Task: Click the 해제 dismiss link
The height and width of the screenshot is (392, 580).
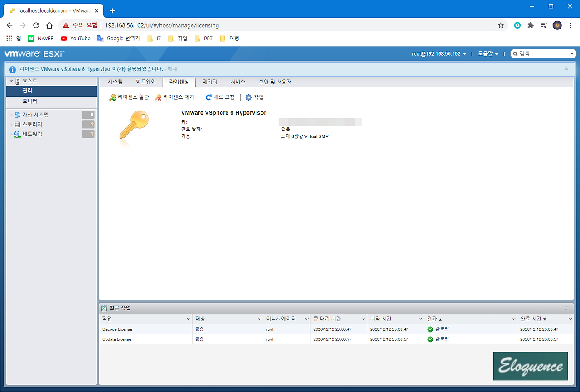Action: pyautogui.click(x=172, y=69)
